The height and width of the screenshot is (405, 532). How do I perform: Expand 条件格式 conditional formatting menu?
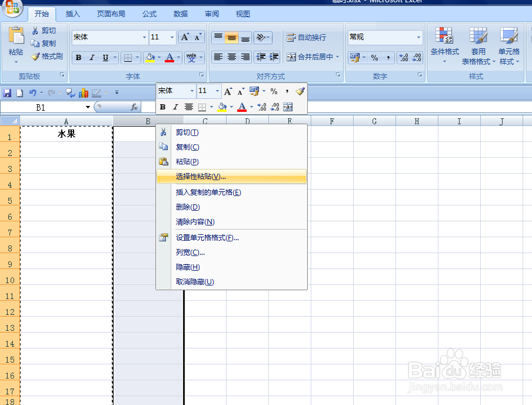pos(444,46)
